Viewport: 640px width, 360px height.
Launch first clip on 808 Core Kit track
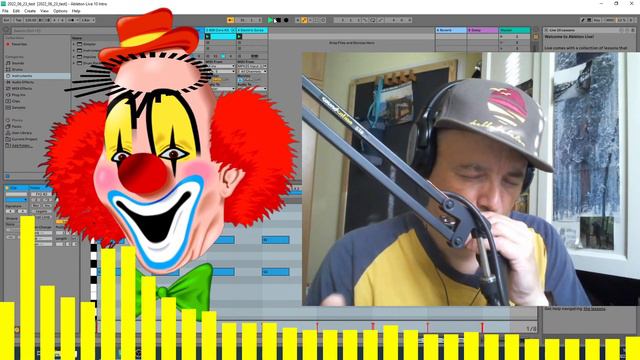point(207,37)
